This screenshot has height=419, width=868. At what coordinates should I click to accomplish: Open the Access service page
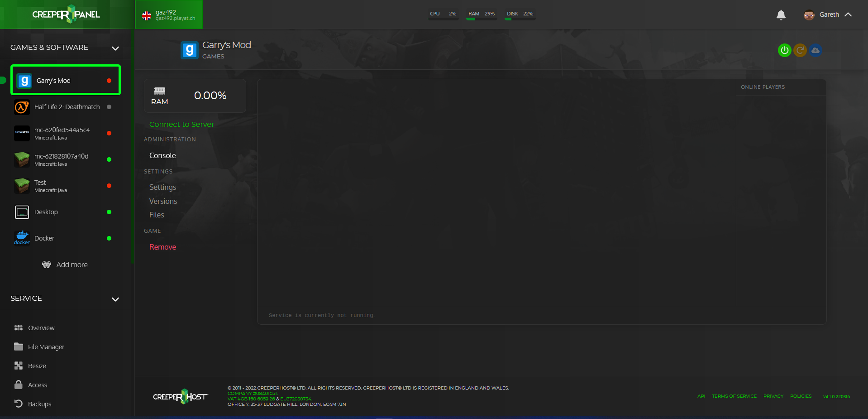38,385
